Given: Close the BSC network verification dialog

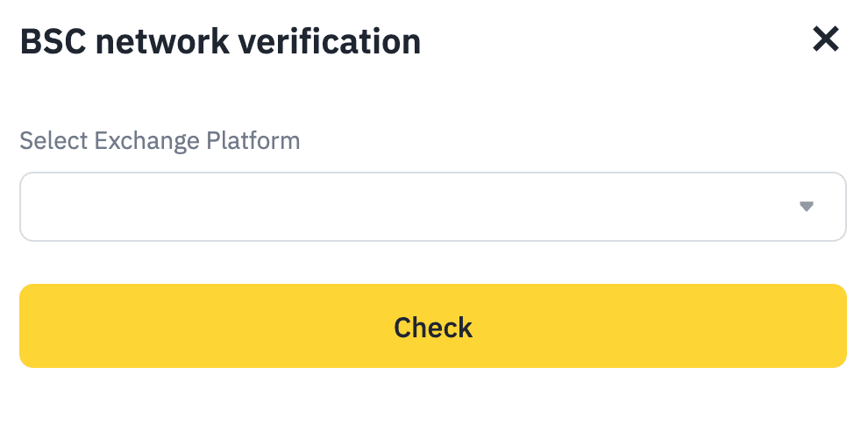Looking at the screenshot, I should pyautogui.click(x=826, y=39).
